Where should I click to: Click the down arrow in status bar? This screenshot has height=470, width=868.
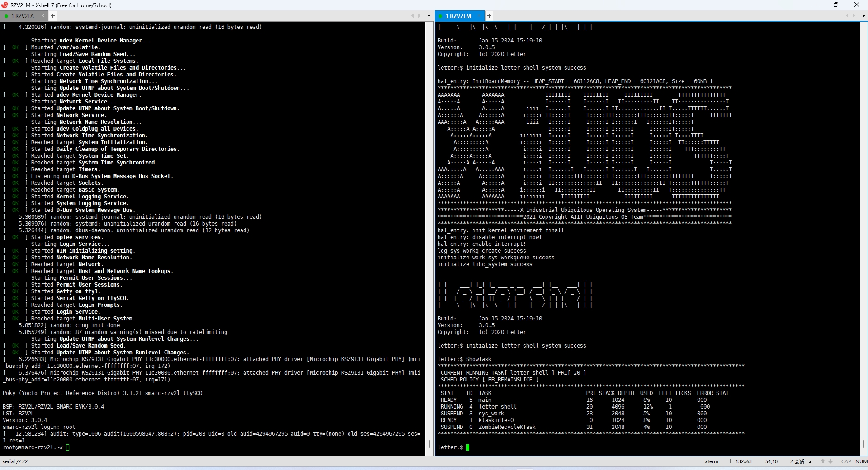pos(830,461)
